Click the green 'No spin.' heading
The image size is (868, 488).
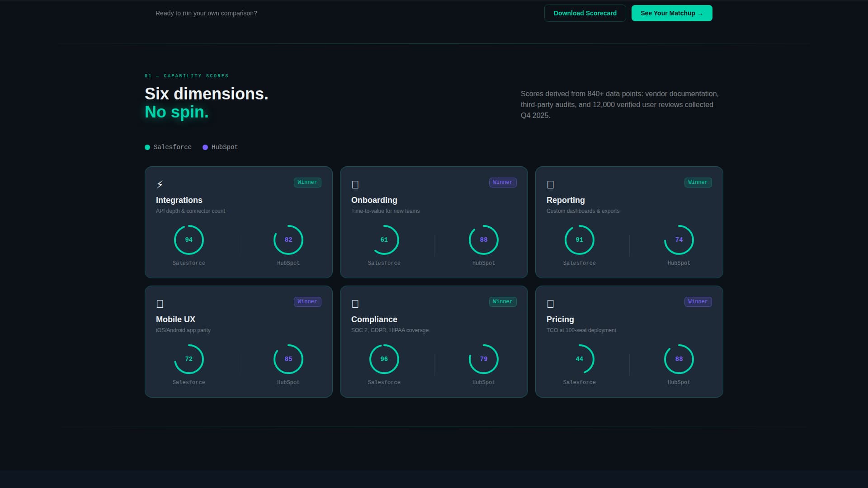click(177, 112)
